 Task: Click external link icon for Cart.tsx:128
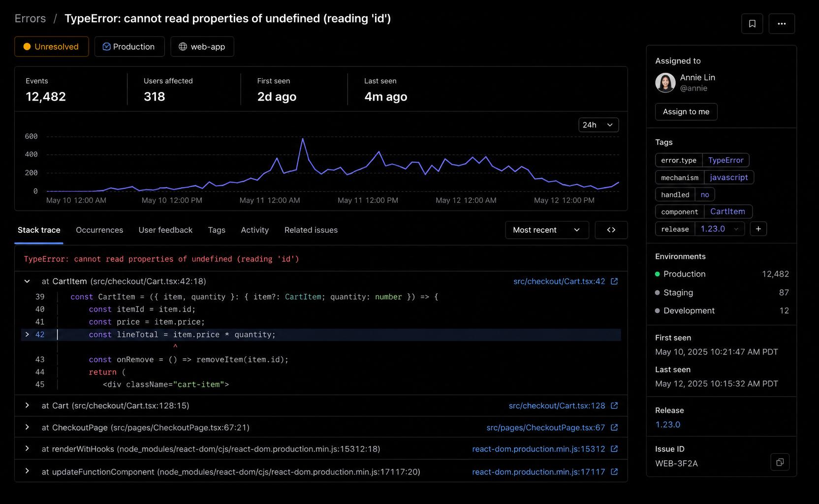point(614,406)
